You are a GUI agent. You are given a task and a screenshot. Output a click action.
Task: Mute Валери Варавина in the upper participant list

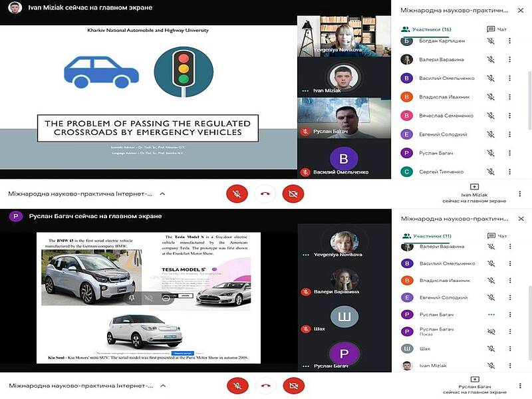click(x=491, y=59)
